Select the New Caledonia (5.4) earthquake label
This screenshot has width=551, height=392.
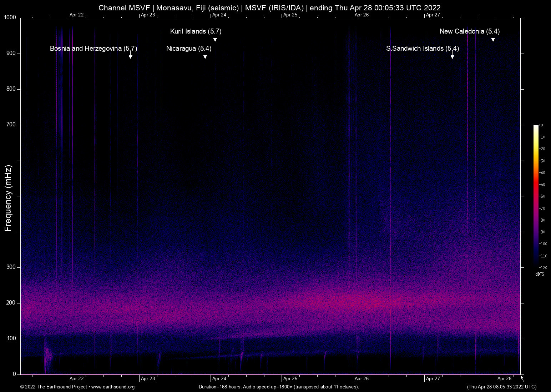pos(469,31)
